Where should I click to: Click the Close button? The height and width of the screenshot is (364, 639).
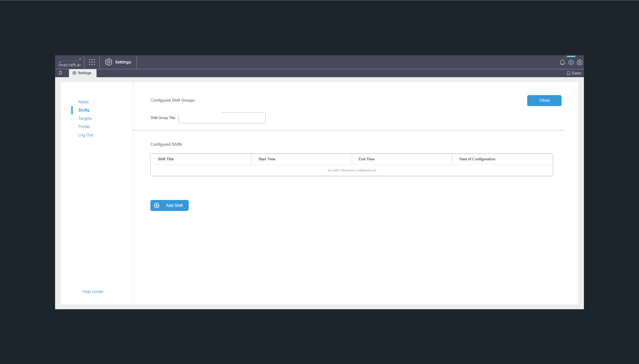pyautogui.click(x=544, y=100)
